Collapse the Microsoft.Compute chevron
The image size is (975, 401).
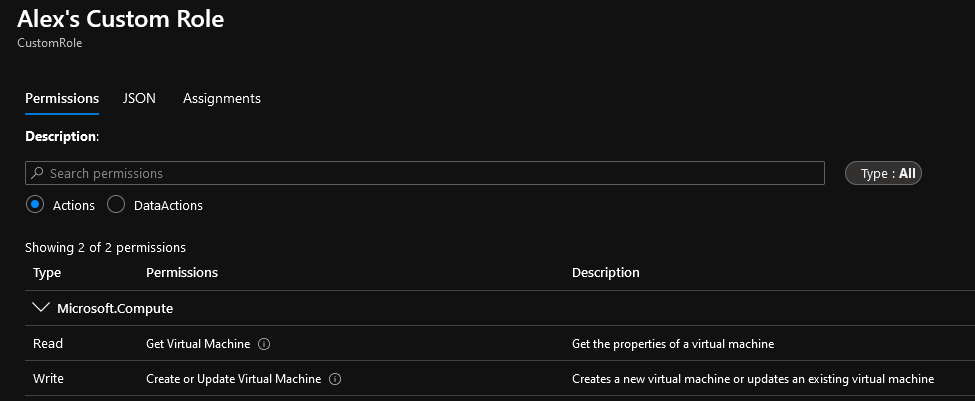42,308
